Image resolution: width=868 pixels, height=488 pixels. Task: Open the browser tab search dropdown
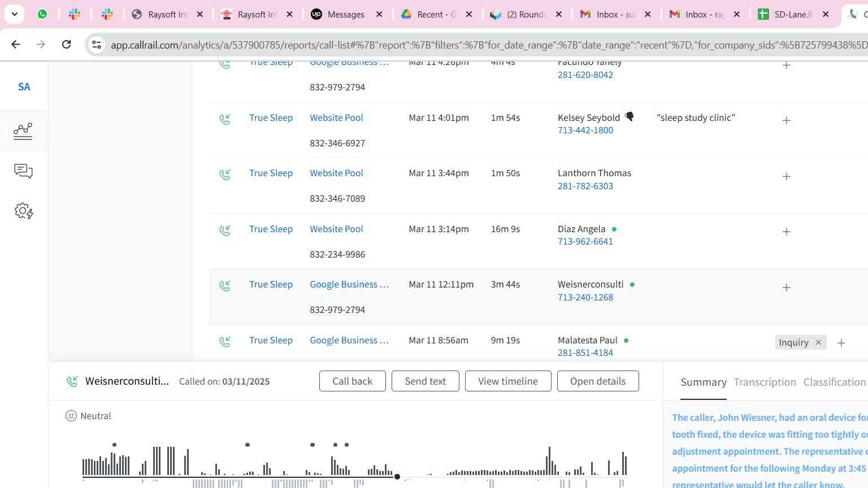(x=14, y=14)
